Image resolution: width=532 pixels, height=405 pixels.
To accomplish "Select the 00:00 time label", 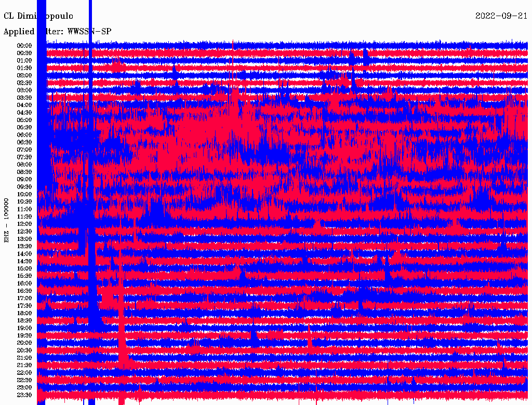I will pos(24,46).
